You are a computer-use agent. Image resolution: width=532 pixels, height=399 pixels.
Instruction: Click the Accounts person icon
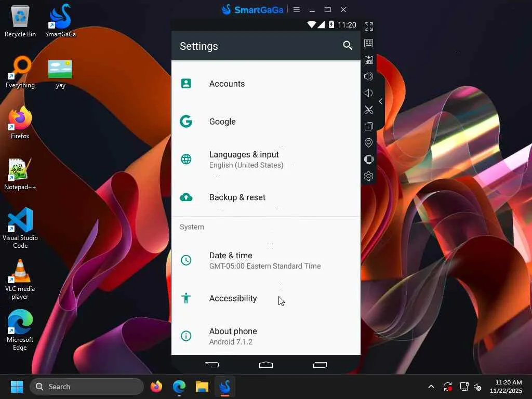point(186,84)
